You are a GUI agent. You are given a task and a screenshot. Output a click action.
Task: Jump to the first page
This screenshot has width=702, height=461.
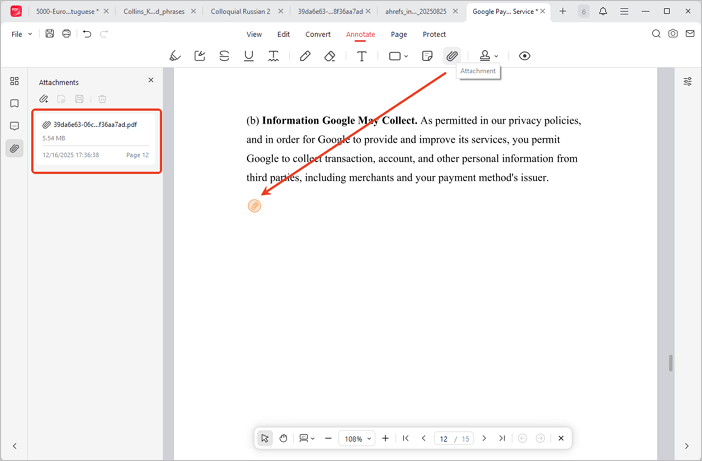point(406,438)
